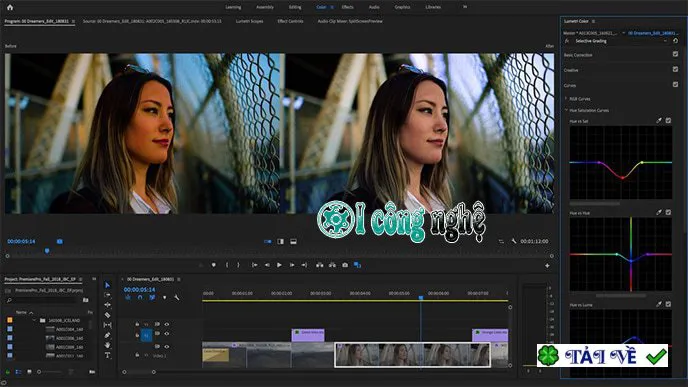Viewport: 688px width, 387px height.
Task: Pick a color with the Hue vs Luma eyedropper
Action: [659, 304]
